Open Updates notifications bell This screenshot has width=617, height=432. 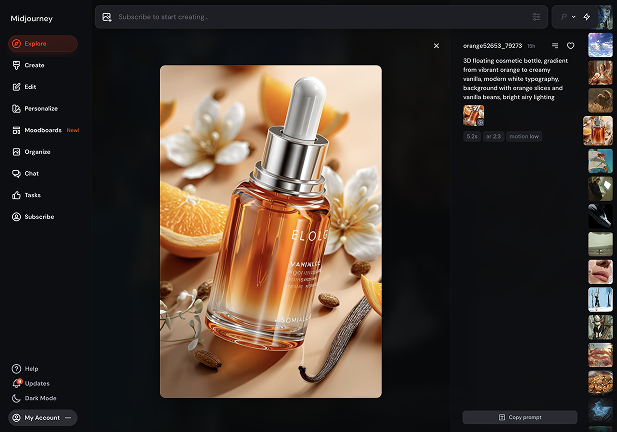[x=17, y=383]
